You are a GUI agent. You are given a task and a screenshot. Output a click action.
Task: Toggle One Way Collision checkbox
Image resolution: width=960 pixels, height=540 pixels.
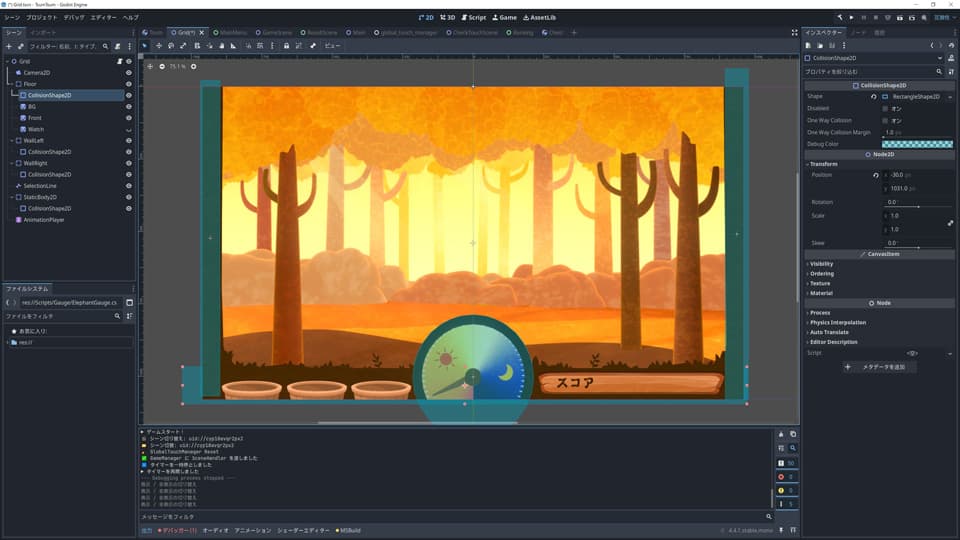tap(885, 121)
